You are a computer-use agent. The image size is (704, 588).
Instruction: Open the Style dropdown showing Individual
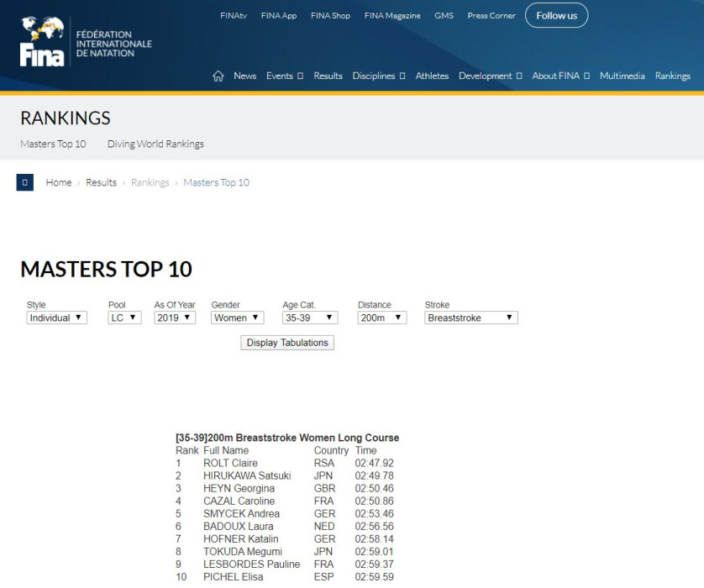[56, 318]
